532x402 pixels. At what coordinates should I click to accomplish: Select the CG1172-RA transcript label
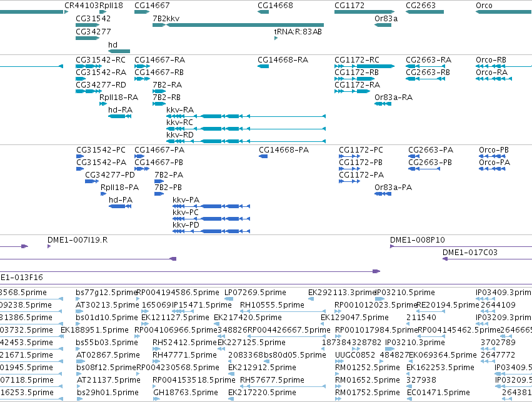point(357,85)
